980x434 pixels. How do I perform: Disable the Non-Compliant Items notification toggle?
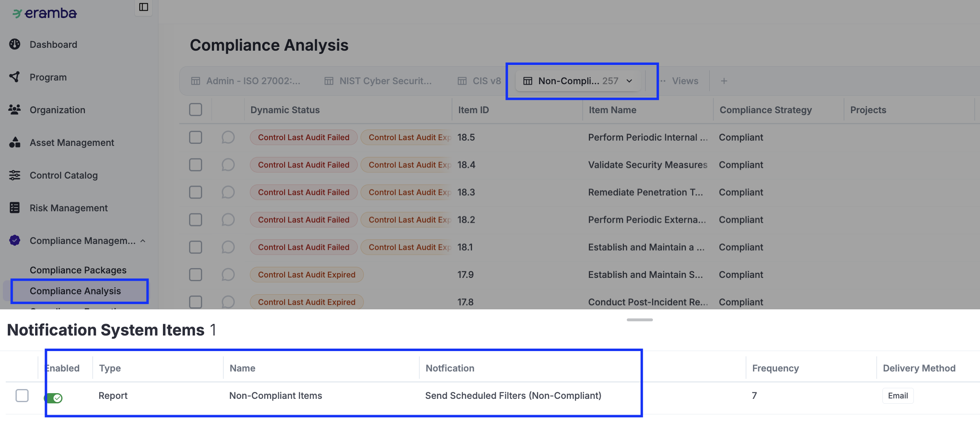point(53,398)
